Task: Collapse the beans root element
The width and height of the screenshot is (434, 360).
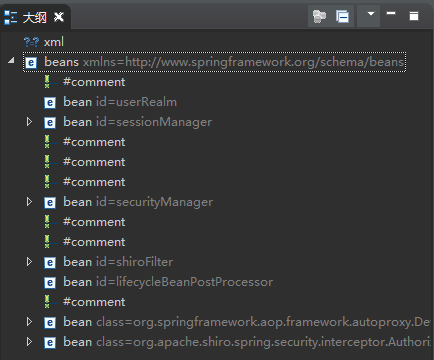Action: (11, 60)
